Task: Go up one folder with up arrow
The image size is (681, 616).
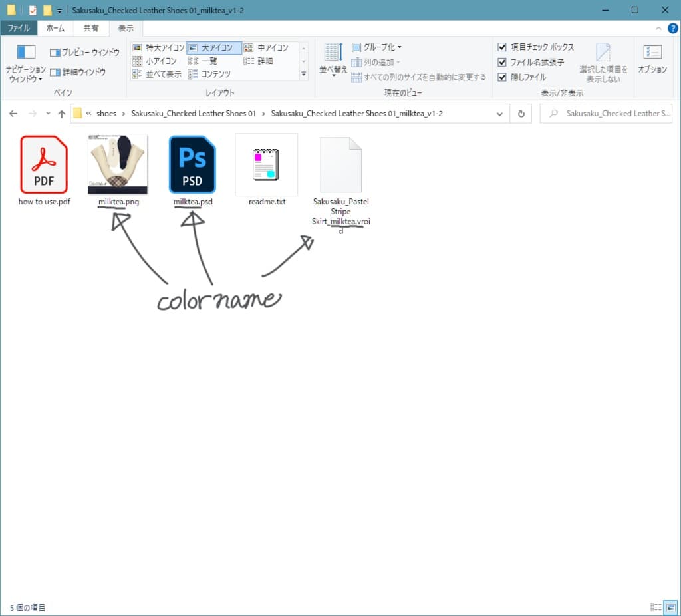Action: [x=62, y=114]
